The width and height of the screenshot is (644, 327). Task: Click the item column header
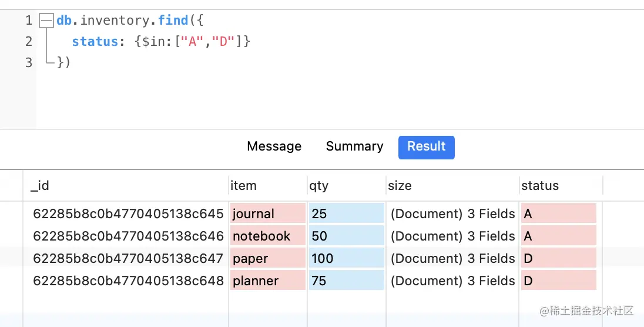pos(244,186)
